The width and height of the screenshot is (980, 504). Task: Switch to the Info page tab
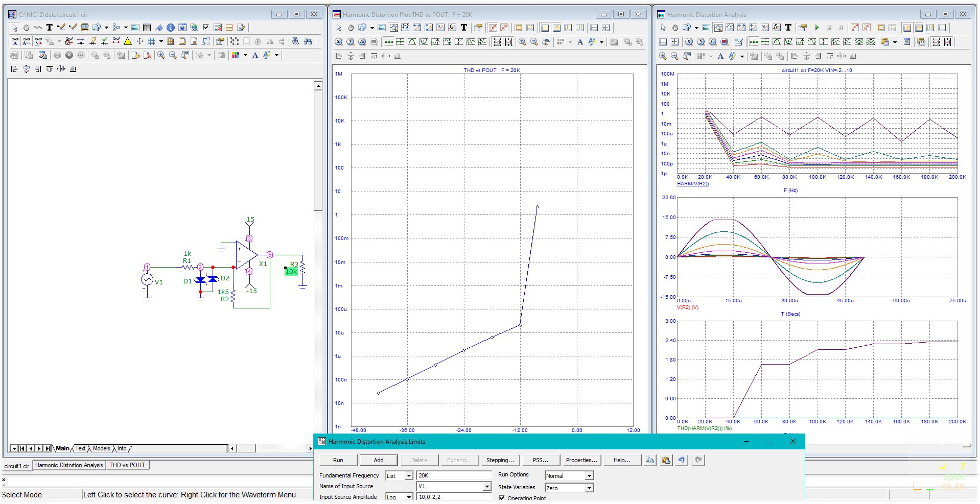tap(122, 448)
